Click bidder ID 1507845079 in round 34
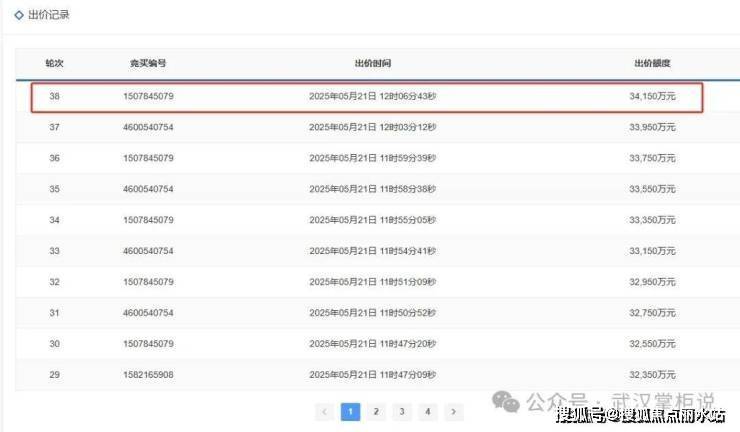Image resolution: width=740 pixels, height=432 pixels. click(x=148, y=220)
